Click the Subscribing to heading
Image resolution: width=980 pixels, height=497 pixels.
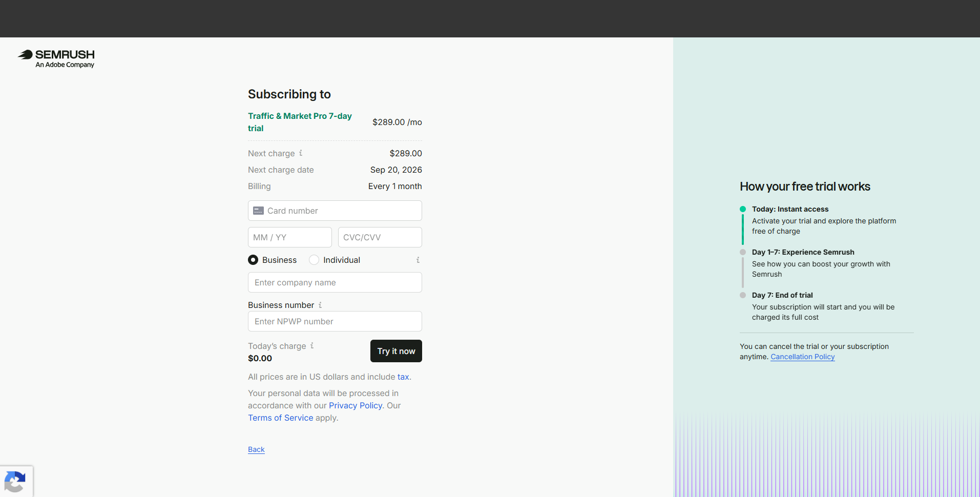[x=289, y=94]
